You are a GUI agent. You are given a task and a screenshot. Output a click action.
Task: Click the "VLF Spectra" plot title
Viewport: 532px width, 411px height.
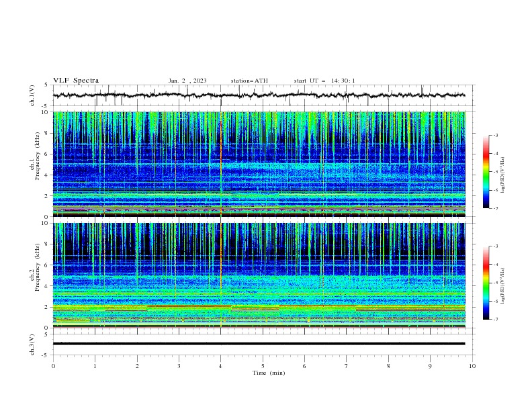76,81
